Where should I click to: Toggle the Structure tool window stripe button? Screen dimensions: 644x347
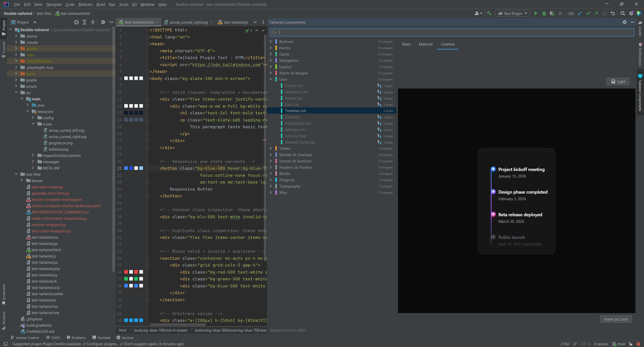[x=4, y=320]
